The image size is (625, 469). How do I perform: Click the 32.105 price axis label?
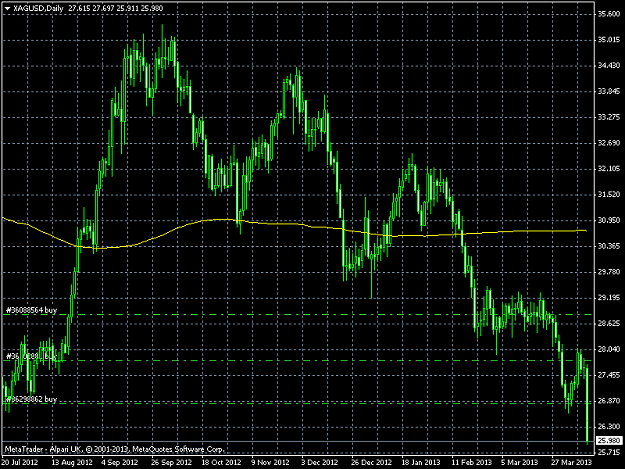(609, 169)
